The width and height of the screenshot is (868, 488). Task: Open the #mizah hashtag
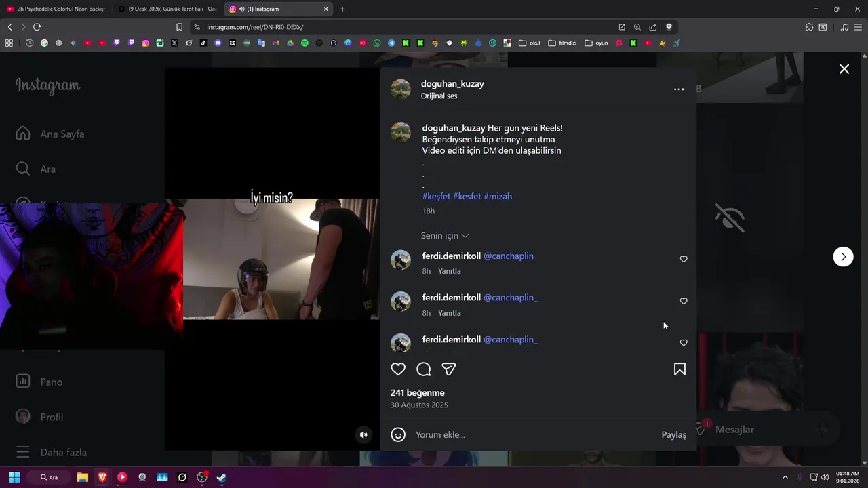[498, 196]
